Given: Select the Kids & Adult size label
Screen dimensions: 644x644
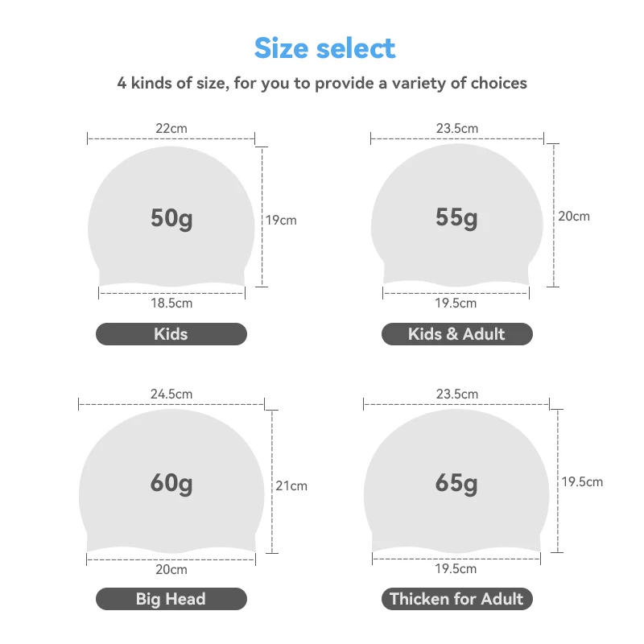Looking at the screenshot, I should pos(456,334).
